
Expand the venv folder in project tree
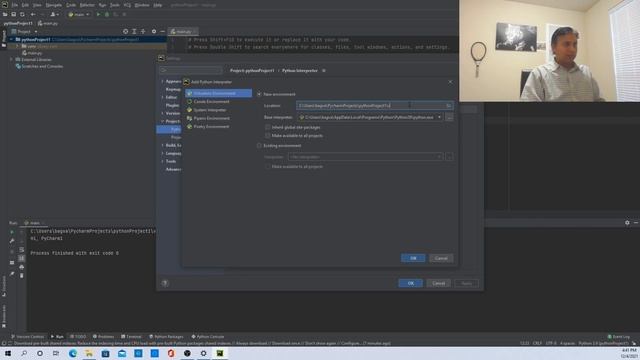(x=18, y=46)
